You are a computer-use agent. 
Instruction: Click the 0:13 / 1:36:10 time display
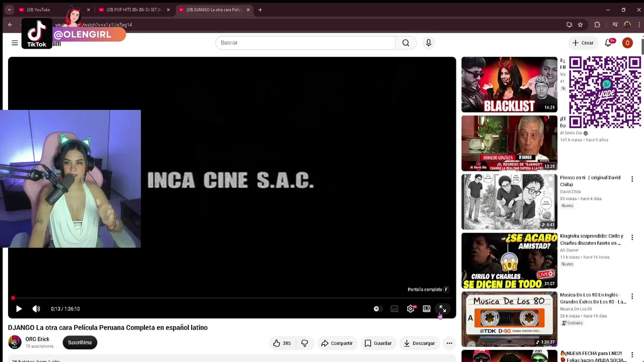(x=65, y=309)
